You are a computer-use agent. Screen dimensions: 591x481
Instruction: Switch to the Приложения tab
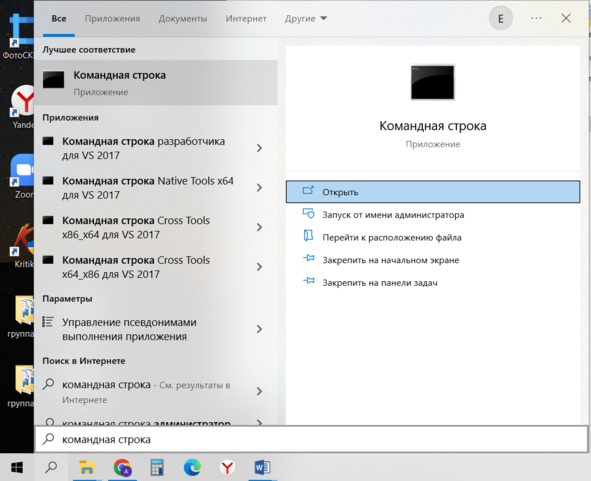[x=112, y=18]
